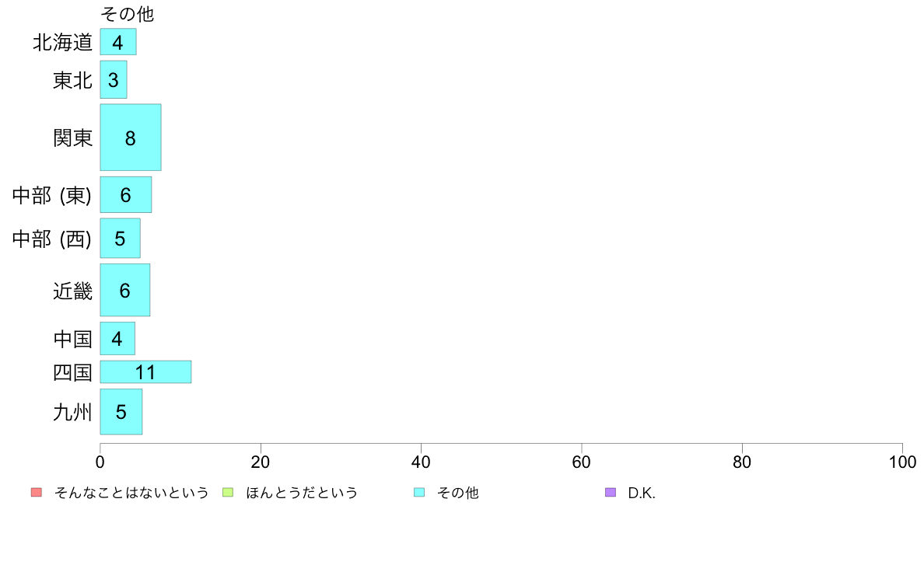The height and width of the screenshot is (572, 924).
Task: Select the 九州 bar showing 5
Action: (121, 411)
